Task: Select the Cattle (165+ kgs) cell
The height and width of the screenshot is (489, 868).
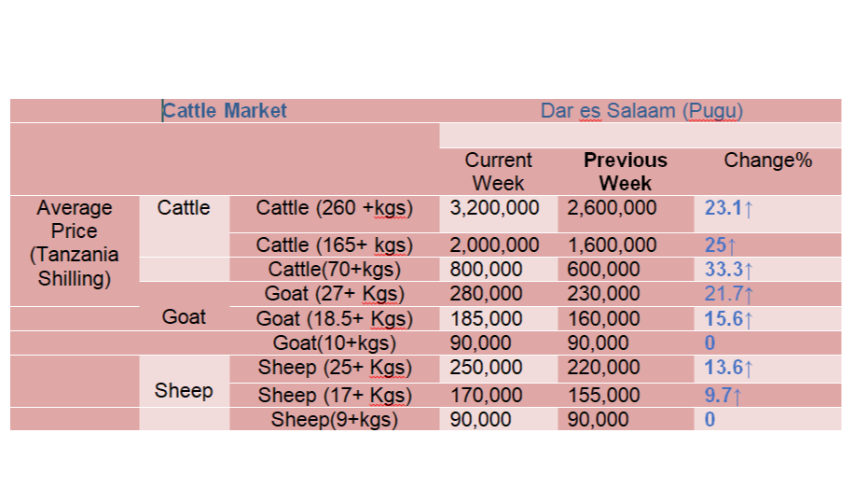Action: click(x=335, y=244)
